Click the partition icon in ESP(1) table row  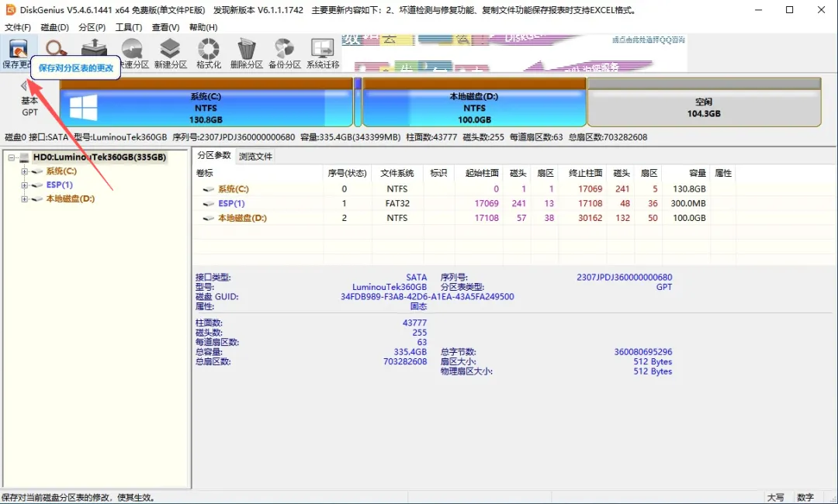pos(209,203)
